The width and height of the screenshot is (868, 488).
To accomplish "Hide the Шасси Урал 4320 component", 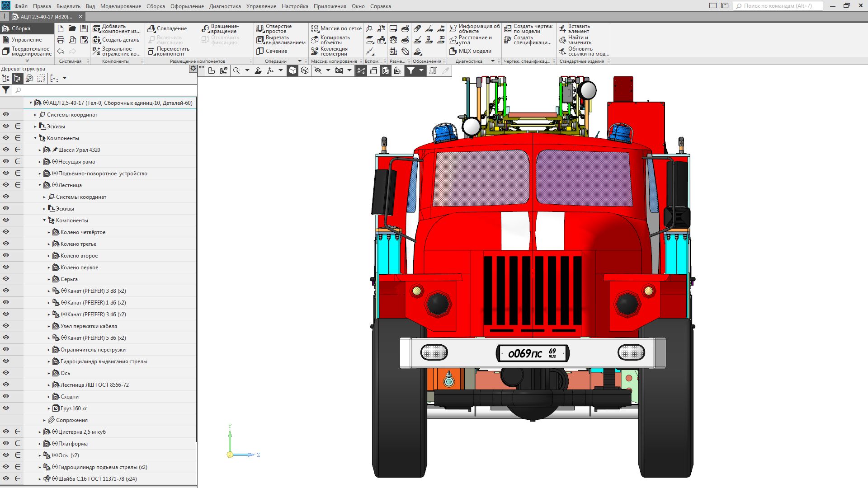I will tap(6, 150).
